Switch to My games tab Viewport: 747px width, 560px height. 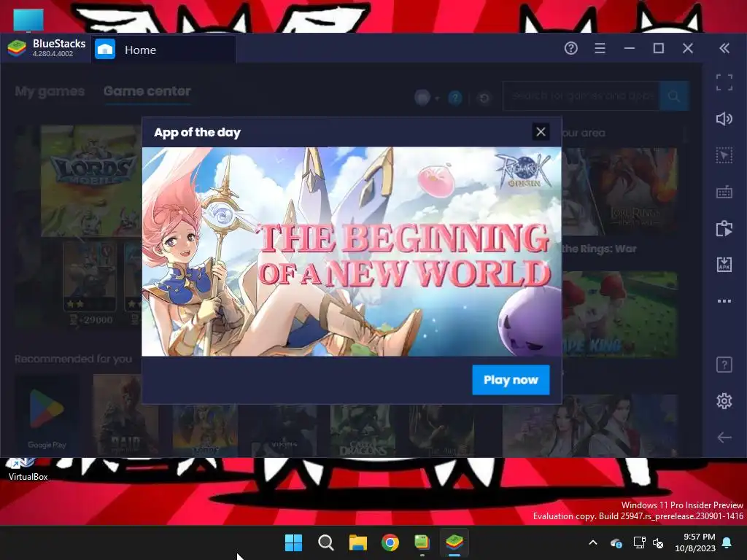click(x=50, y=91)
